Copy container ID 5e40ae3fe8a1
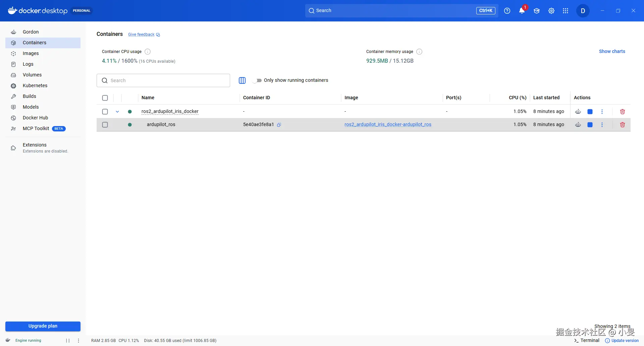Image resolution: width=644 pixels, height=346 pixels. click(x=279, y=125)
